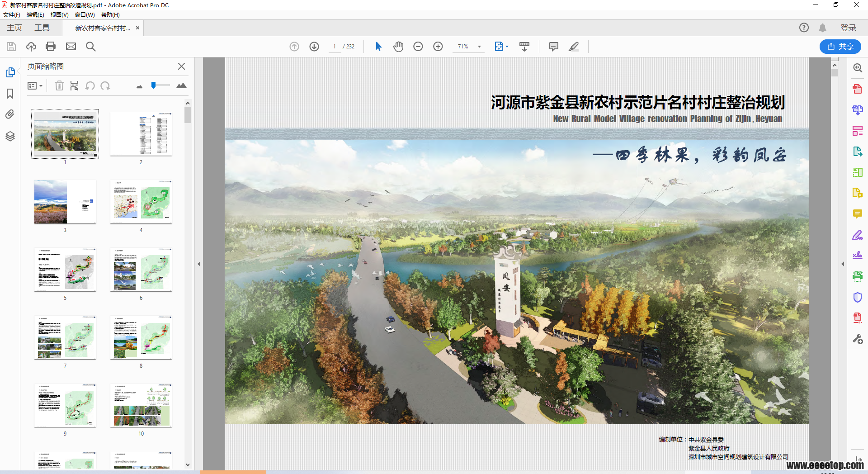
Task: Open right pane search tool icon
Action: pyautogui.click(x=858, y=68)
